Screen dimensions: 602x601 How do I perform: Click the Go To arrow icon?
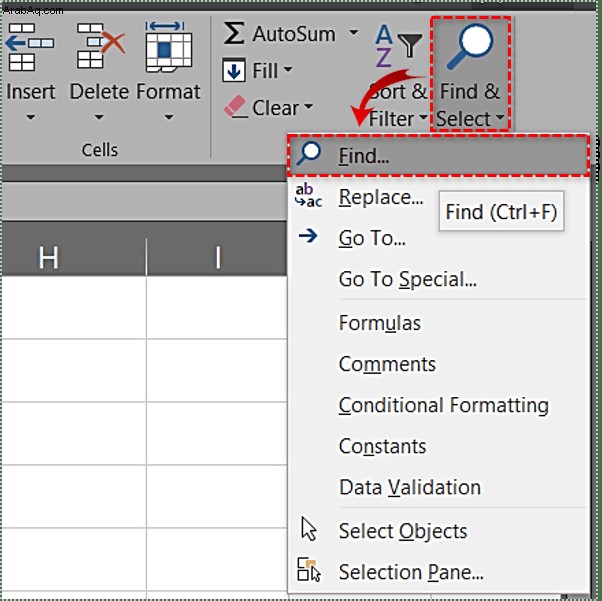coord(308,236)
